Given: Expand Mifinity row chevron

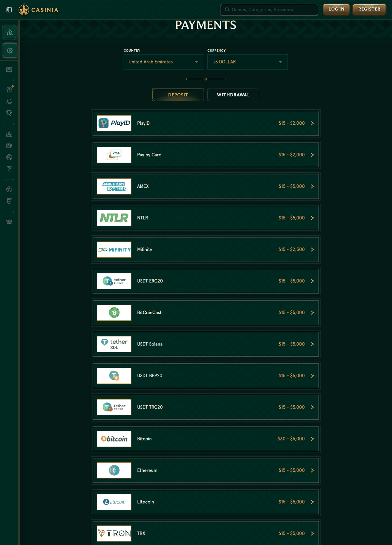Looking at the screenshot, I should (312, 249).
